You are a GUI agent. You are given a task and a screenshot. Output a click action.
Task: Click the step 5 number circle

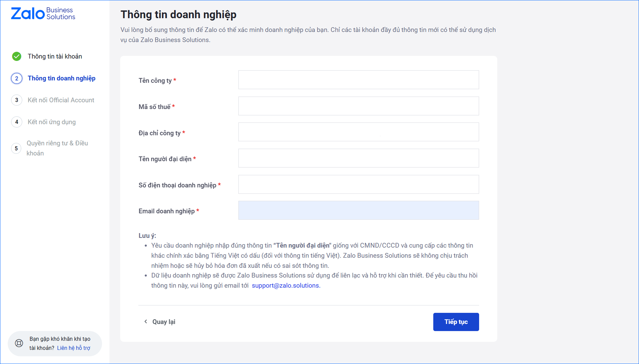point(16,148)
